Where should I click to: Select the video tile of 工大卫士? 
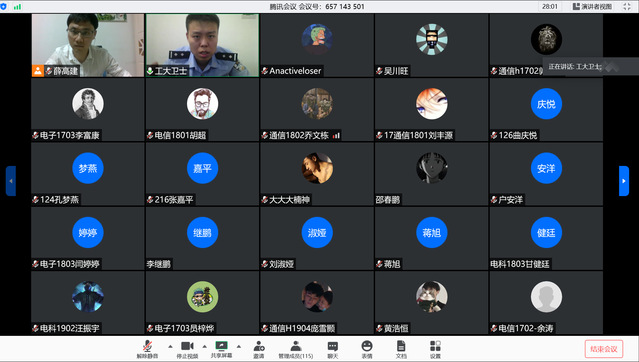click(x=202, y=45)
